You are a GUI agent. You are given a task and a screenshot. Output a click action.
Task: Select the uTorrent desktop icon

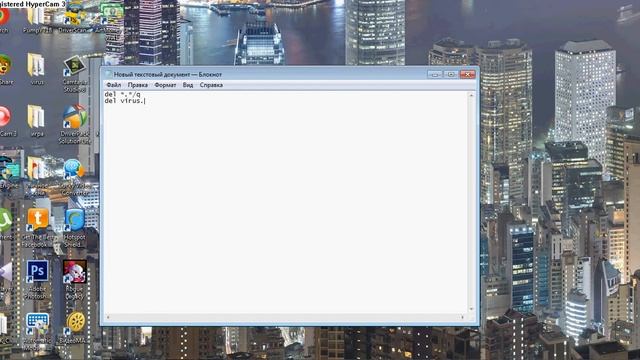5,224
